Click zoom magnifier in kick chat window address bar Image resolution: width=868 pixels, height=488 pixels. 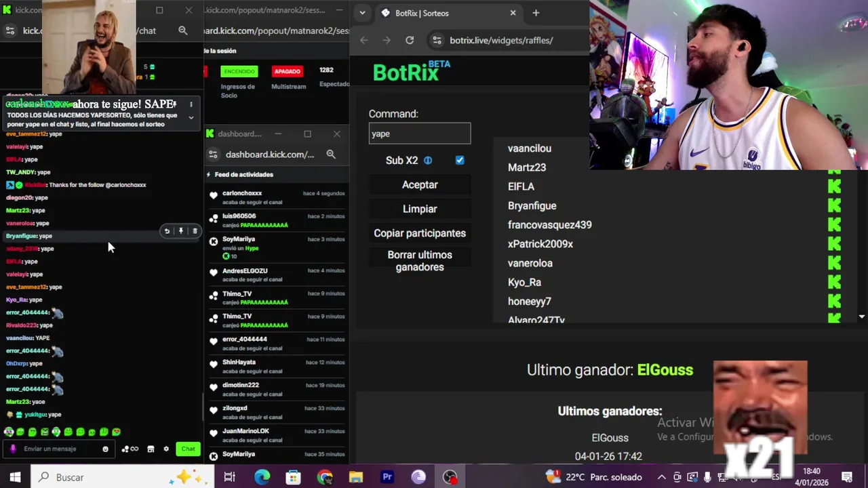[182, 30]
